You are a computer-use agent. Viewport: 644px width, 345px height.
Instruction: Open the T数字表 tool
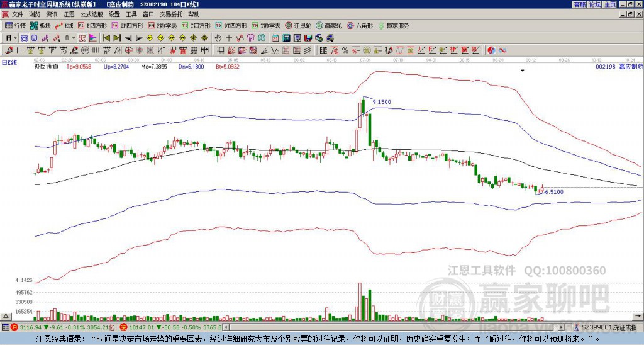(266, 25)
